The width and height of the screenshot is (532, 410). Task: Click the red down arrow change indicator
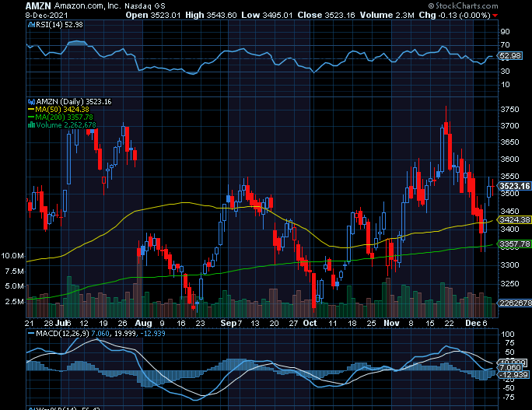point(495,16)
